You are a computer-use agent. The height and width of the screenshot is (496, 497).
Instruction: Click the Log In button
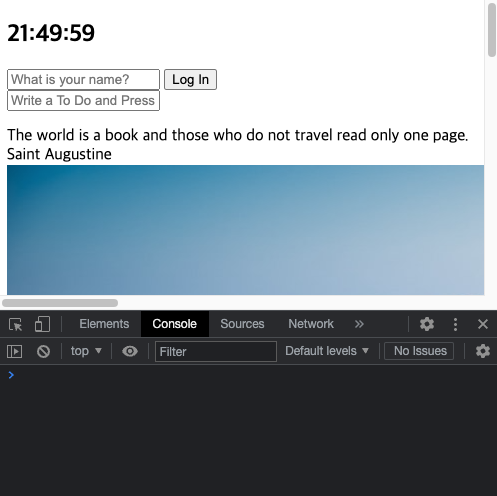pos(190,80)
